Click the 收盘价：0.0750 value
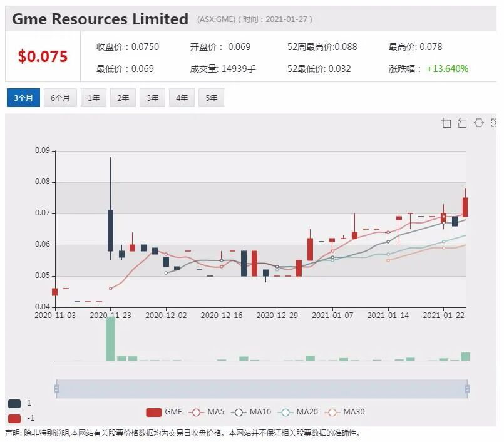The image size is (504, 442). [x=128, y=47]
